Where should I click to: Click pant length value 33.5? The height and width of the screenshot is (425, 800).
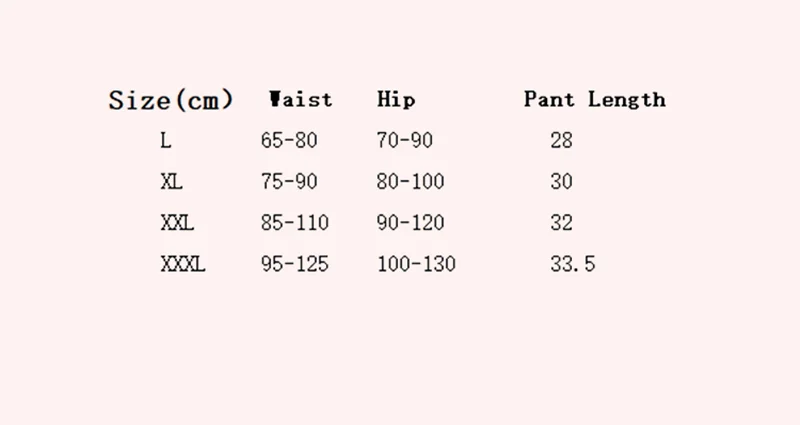coord(572,265)
